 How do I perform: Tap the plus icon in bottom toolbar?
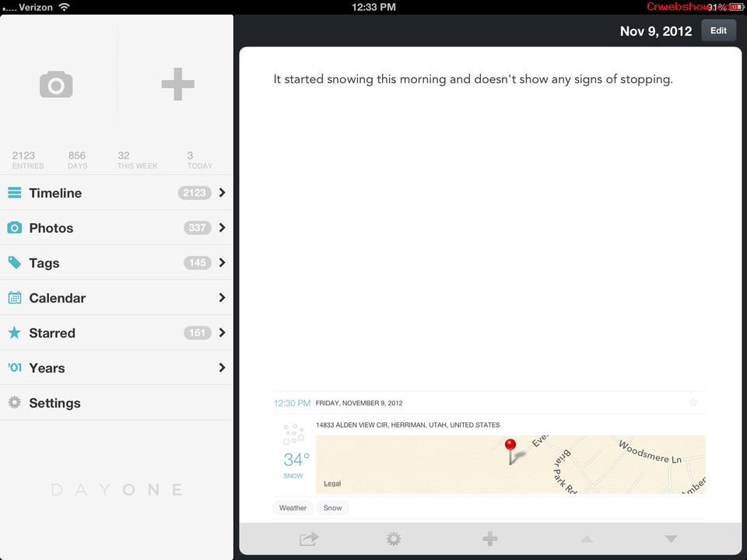[x=489, y=539]
